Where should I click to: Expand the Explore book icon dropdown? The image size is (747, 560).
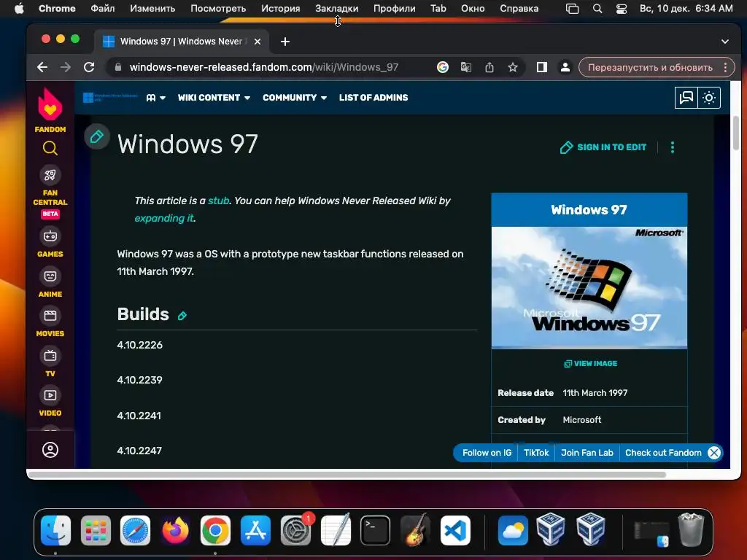(156, 98)
